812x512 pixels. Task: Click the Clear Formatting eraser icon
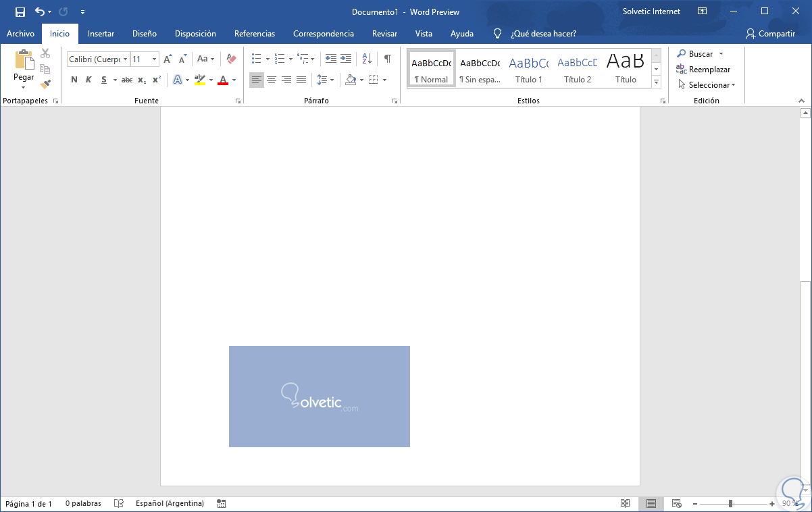232,59
